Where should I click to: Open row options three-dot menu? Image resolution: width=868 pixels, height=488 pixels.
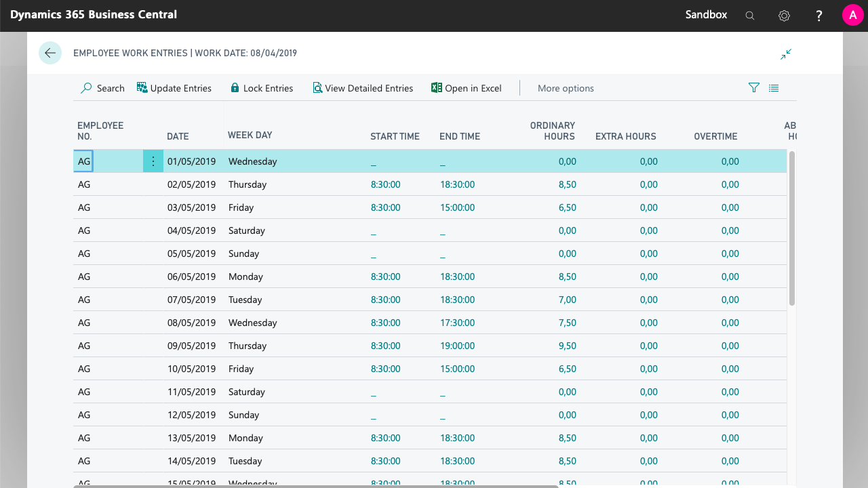tap(153, 161)
